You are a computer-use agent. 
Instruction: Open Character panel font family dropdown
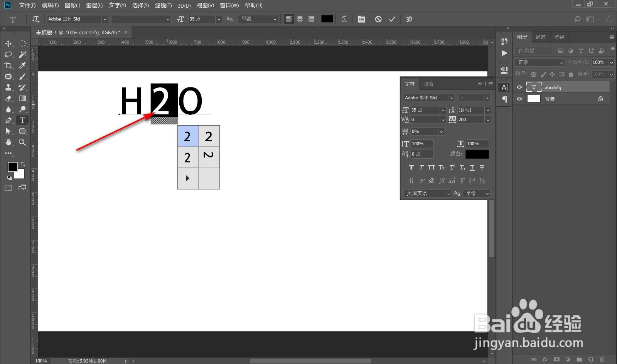point(451,98)
